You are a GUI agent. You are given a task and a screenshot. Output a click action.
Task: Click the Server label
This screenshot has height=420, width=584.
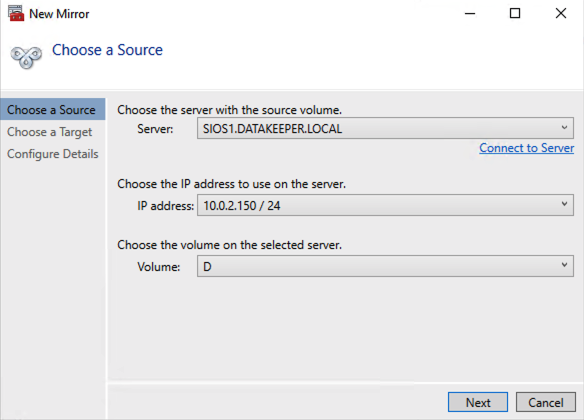click(155, 129)
